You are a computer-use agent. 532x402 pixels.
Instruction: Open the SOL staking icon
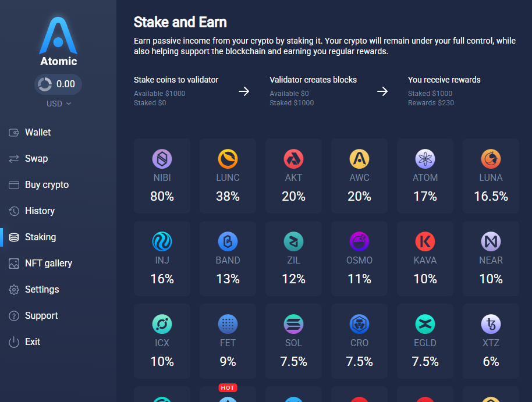click(293, 324)
